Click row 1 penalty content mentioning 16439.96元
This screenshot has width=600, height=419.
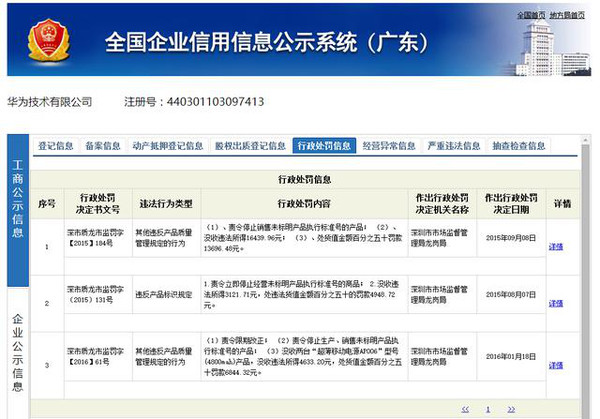(x=302, y=238)
